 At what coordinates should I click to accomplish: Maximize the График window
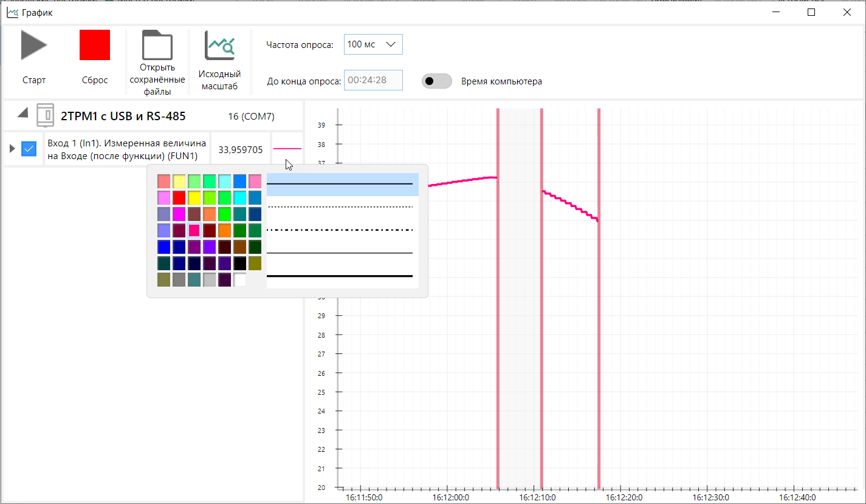pos(811,12)
